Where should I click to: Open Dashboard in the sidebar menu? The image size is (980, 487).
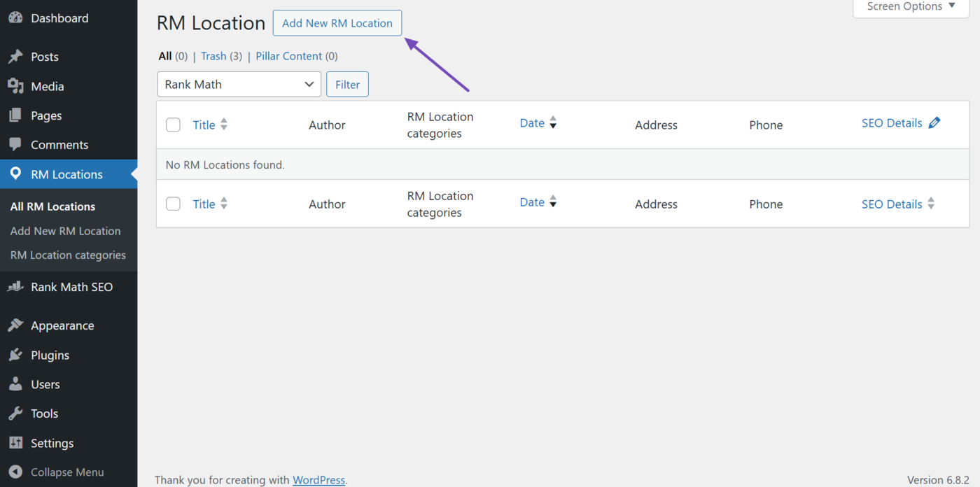tap(69, 18)
